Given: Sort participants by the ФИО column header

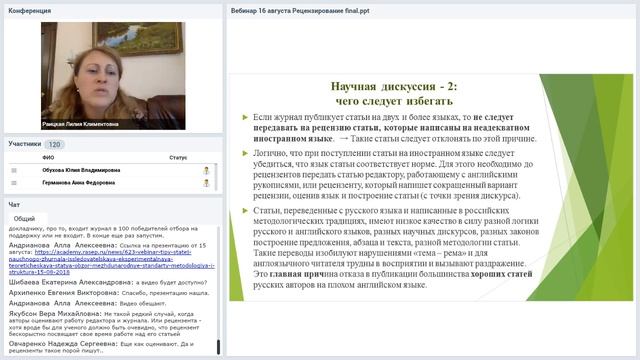Looking at the screenshot, I should (48, 158).
